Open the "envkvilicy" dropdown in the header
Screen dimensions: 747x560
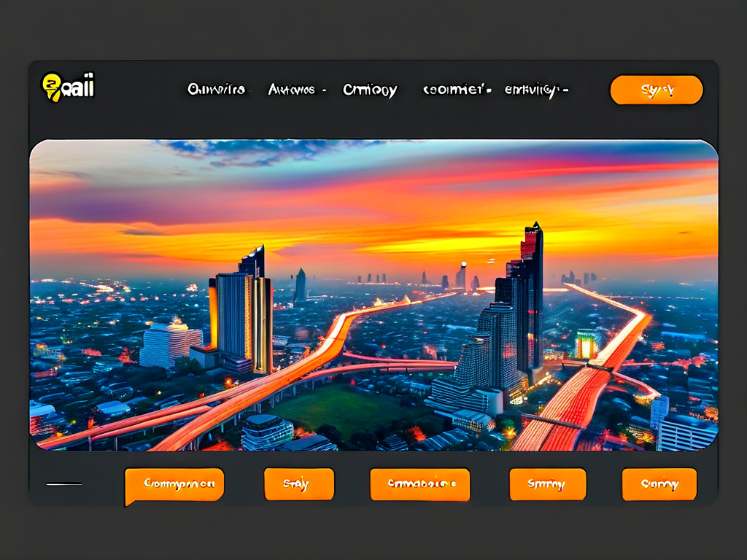(x=536, y=90)
